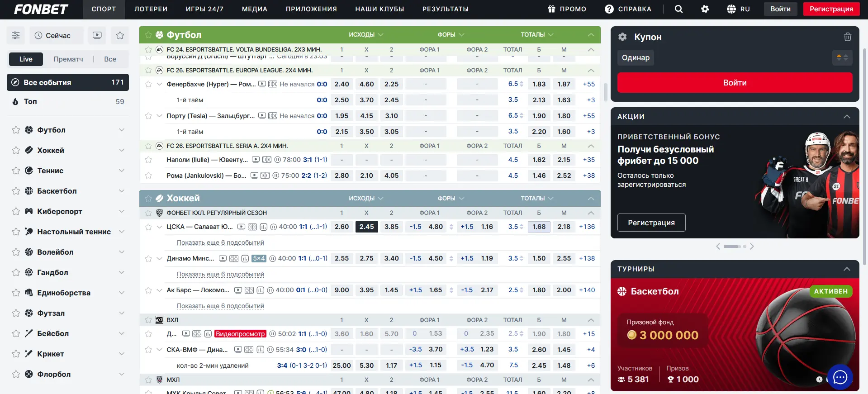Open the ИСХОДЫ dropdown in Футбол header
This screenshot has height=394, width=868.
pyautogui.click(x=366, y=34)
